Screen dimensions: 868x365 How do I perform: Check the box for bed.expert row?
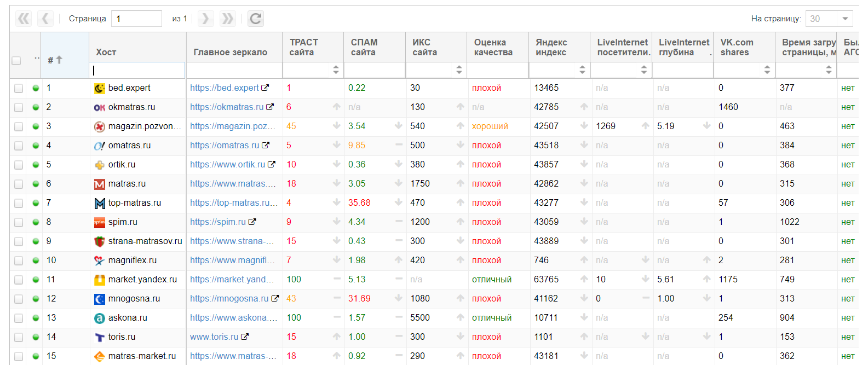(19, 88)
